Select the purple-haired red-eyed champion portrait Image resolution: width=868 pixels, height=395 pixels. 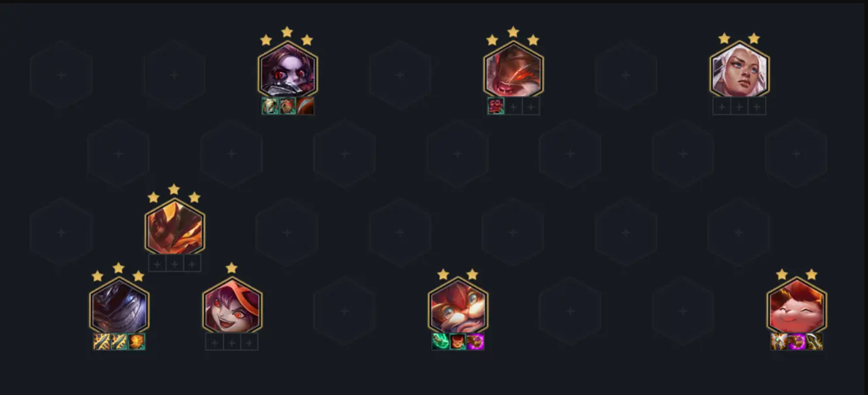coord(288,70)
